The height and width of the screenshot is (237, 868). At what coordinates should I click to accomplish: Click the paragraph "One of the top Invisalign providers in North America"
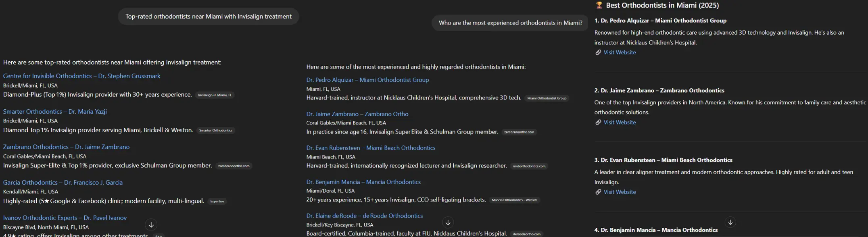pos(730,107)
